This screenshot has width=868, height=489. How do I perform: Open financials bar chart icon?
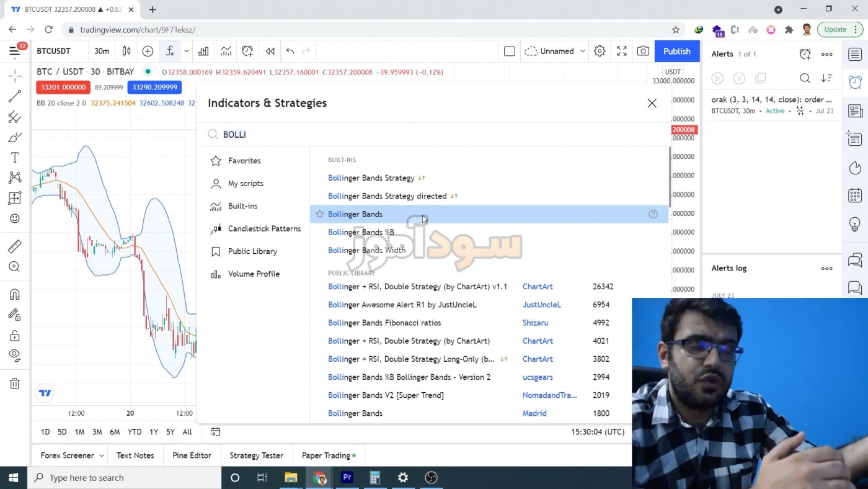point(203,51)
